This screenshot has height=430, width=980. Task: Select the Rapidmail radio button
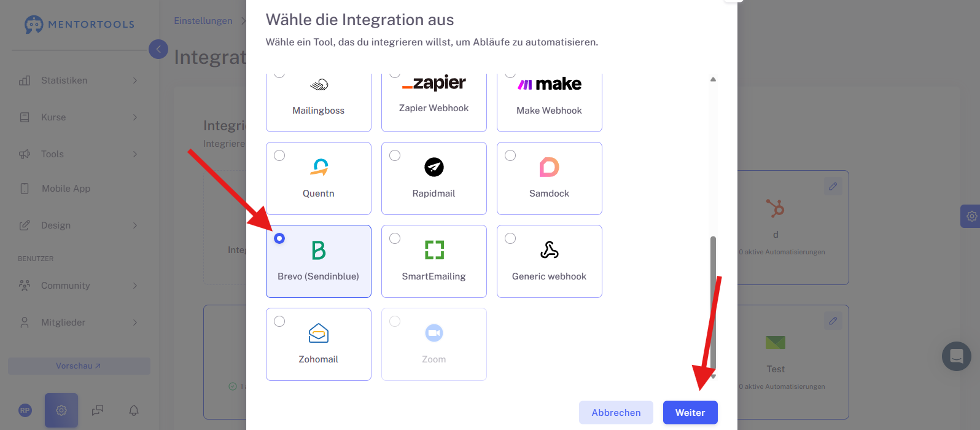(395, 155)
